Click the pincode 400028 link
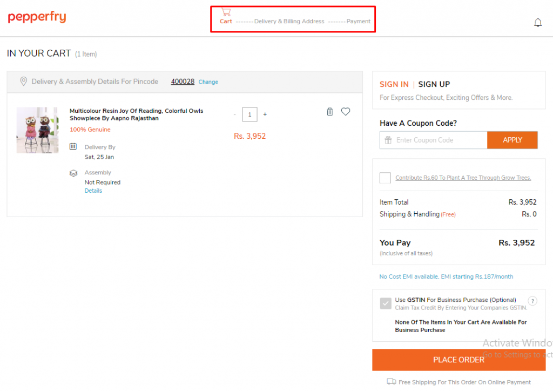The image size is (553, 392). pos(183,82)
